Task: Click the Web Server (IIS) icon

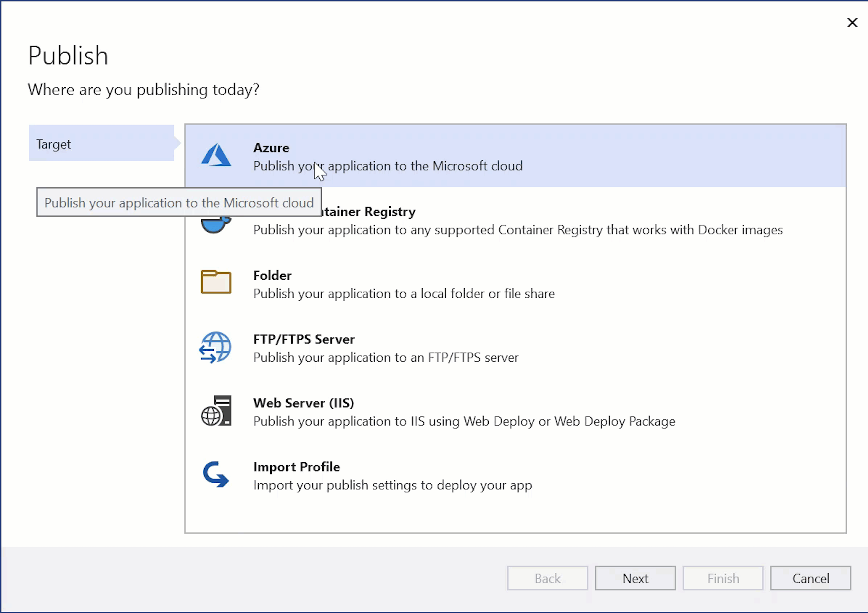Action: (x=216, y=411)
